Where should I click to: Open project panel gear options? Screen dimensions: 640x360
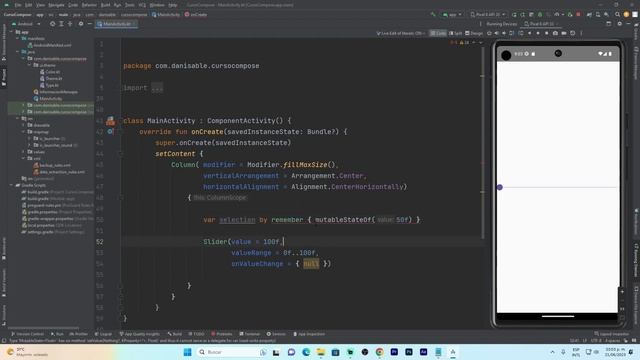[81, 24]
